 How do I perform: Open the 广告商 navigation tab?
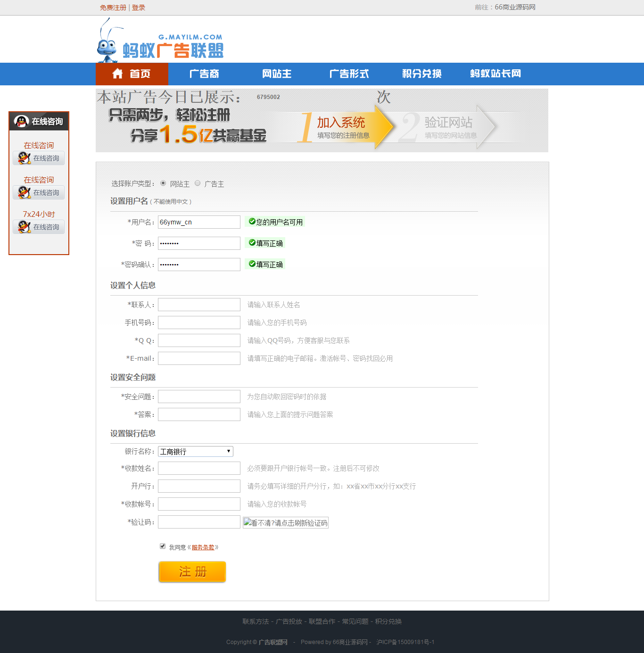click(204, 74)
